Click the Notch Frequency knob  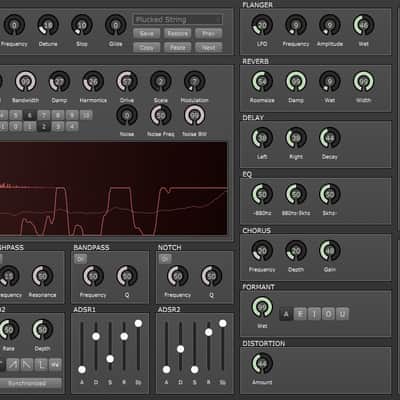click(x=178, y=276)
